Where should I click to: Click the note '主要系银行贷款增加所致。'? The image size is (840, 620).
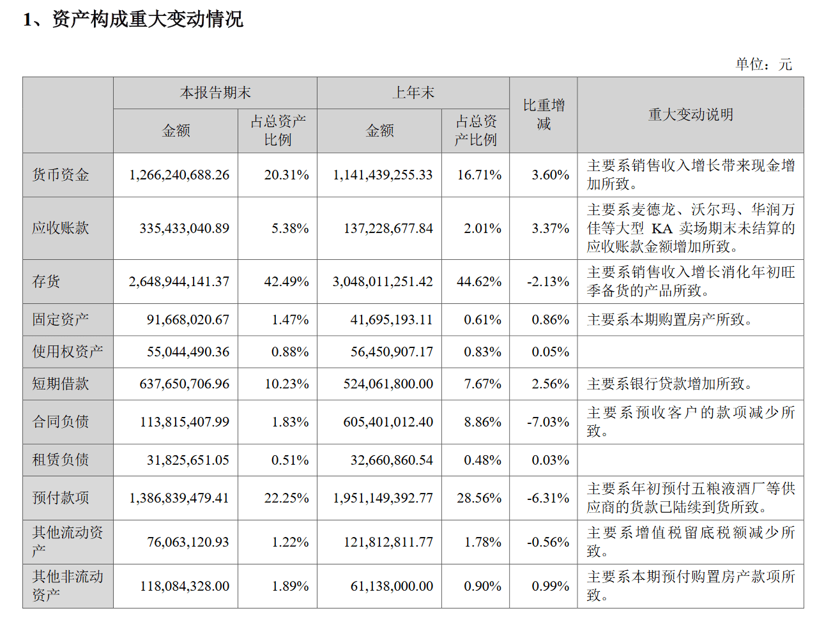[670, 384]
